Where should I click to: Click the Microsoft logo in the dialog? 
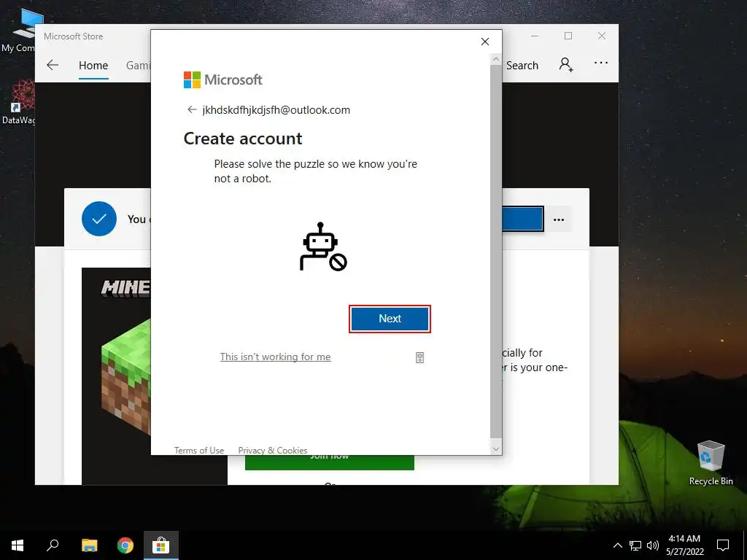(223, 79)
